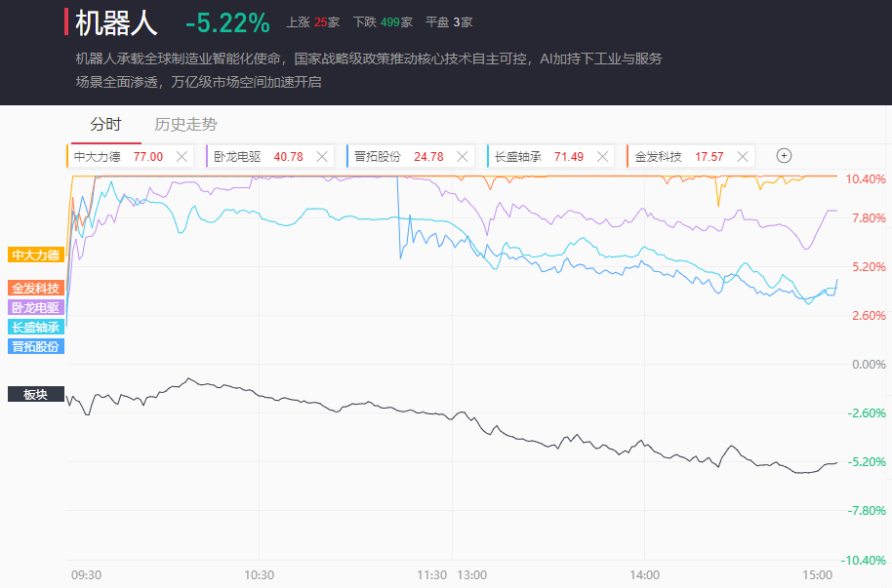Screen dimensions: 892x588
Task: Click the 长盛轴承 cyan legend label
Action: click(x=36, y=327)
